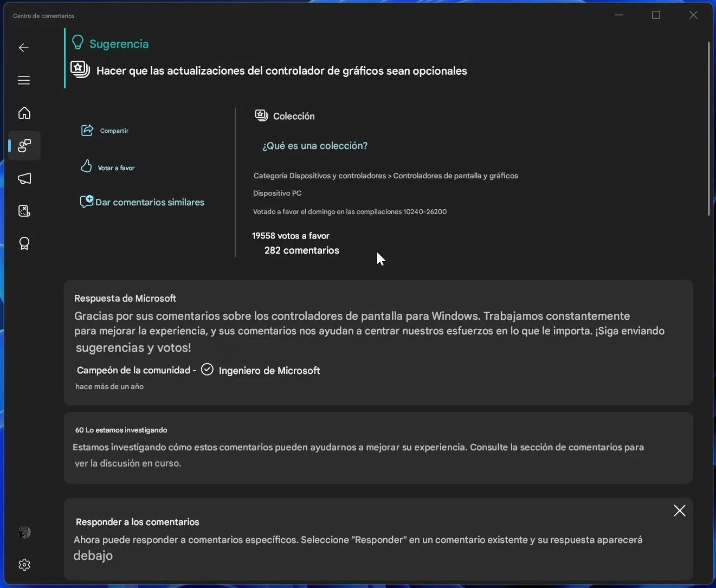Click the lightbulb Sugerencia icon
716x588 pixels.
click(x=78, y=43)
